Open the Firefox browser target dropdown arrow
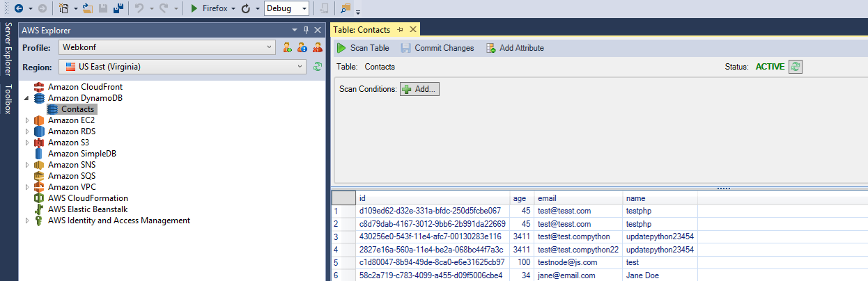The width and height of the screenshot is (868, 281). pos(233,8)
